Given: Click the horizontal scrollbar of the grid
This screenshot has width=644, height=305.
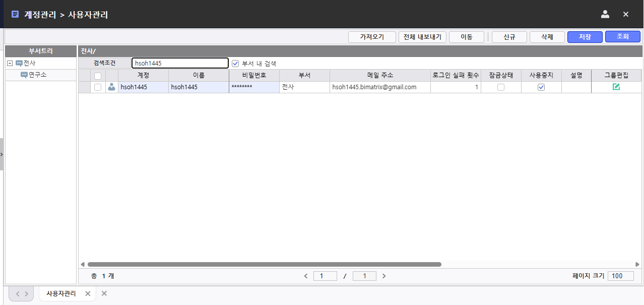Looking at the screenshot, I should coord(264,264).
